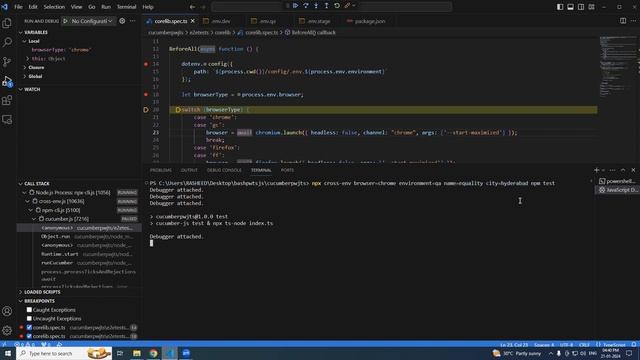Maximize the panel with the chevron up
The image size is (640, 360).
(x=623, y=170)
